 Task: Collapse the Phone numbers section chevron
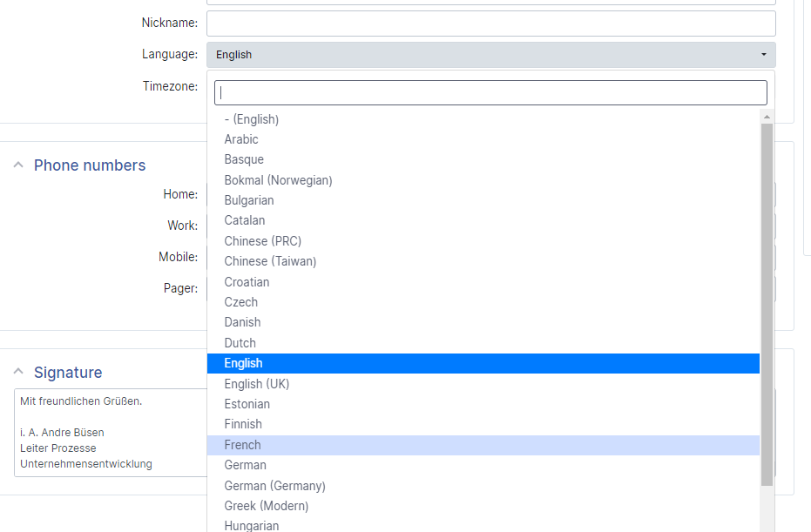[18, 165]
